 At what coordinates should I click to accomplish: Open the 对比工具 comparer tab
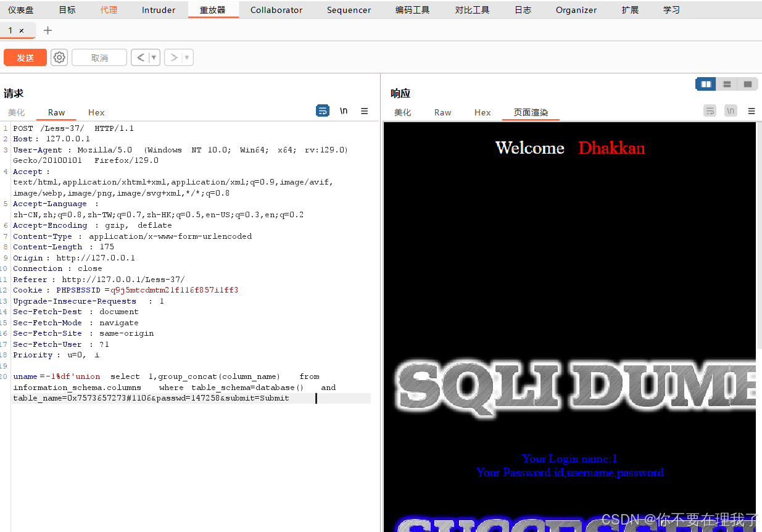pyautogui.click(x=472, y=10)
